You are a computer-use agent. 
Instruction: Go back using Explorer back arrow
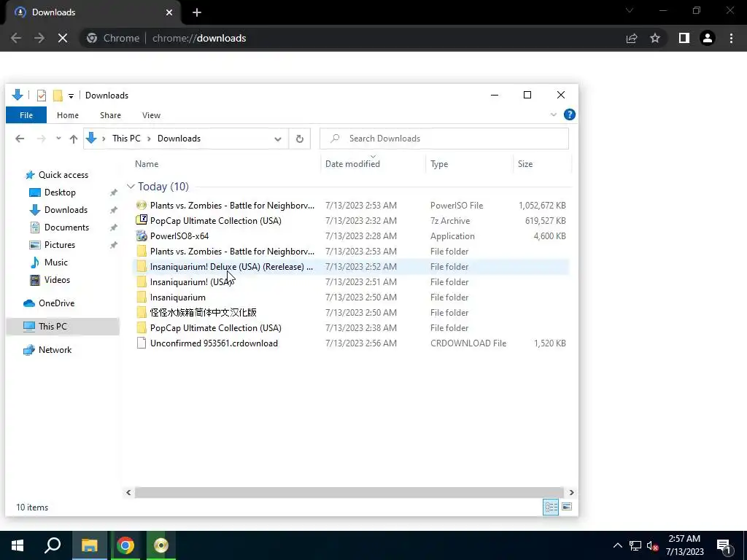point(20,139)
